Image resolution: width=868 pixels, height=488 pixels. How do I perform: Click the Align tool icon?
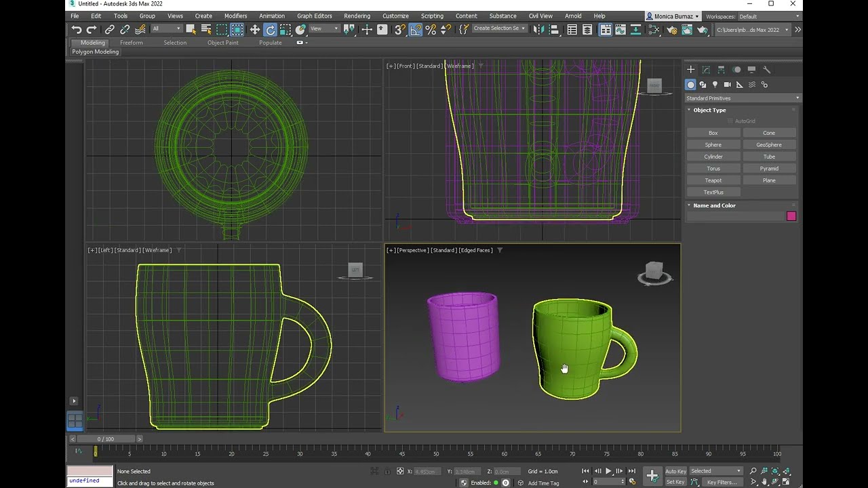click(553, 29)
